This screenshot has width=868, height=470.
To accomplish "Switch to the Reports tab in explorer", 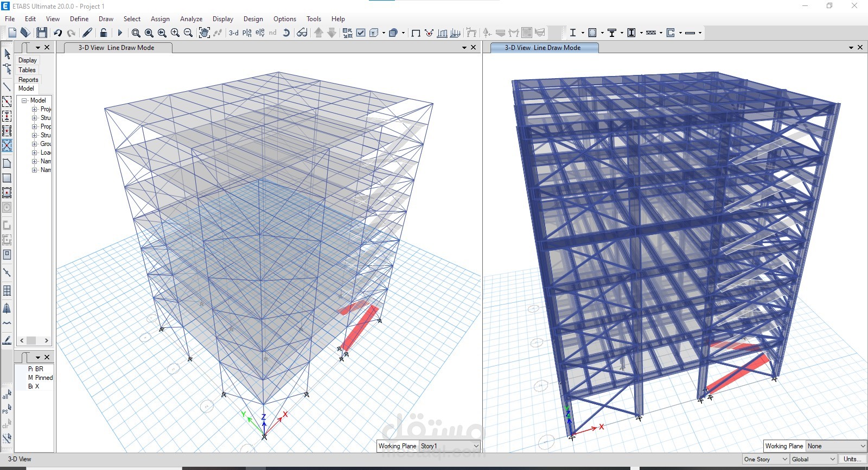I will 28,80.
